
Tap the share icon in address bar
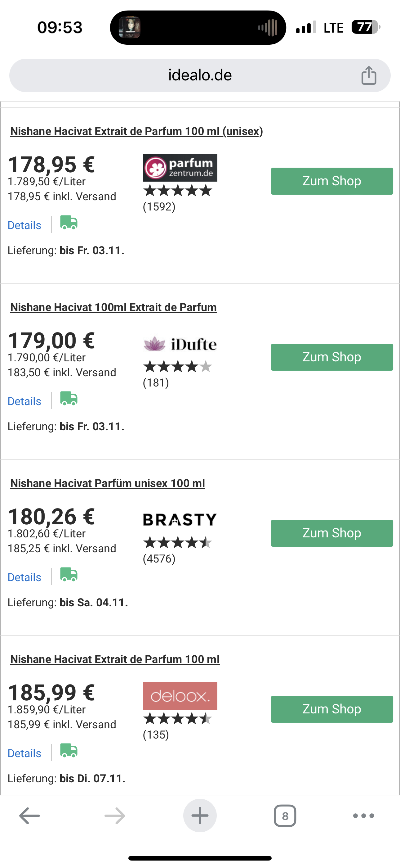tap(369, 75)
